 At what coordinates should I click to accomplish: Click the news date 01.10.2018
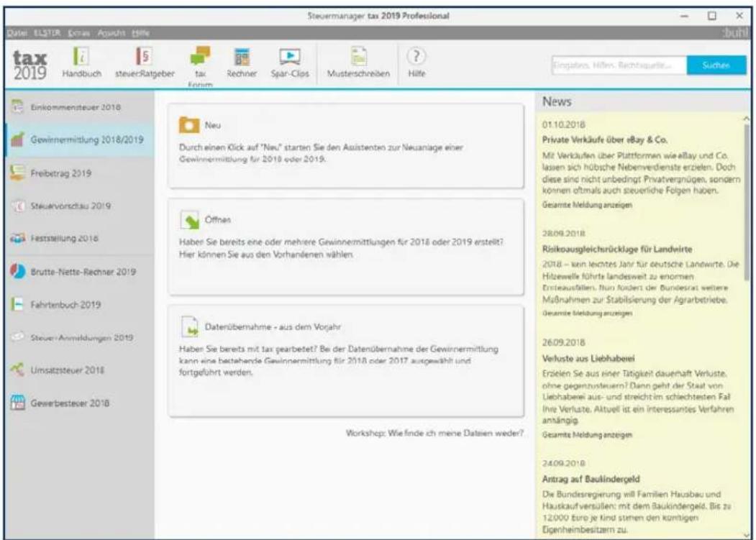[564, 124]
